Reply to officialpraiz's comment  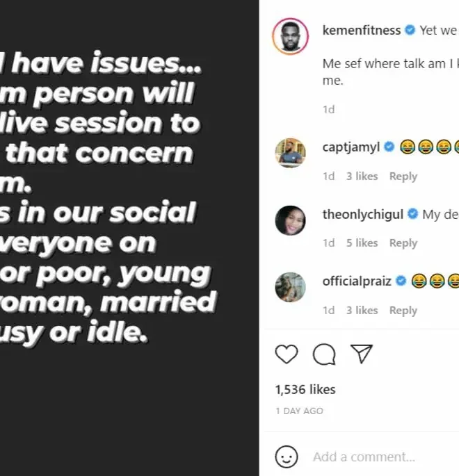403,311
